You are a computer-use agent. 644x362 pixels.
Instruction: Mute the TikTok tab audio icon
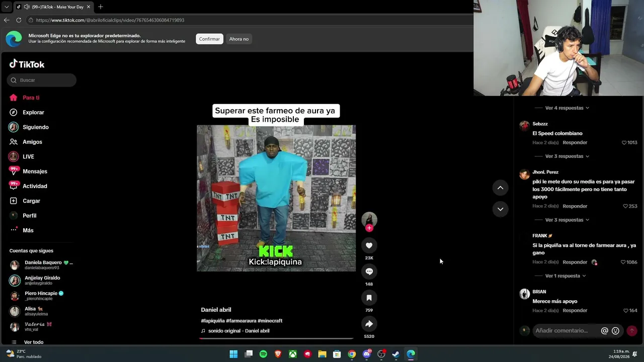click(26, 7)
